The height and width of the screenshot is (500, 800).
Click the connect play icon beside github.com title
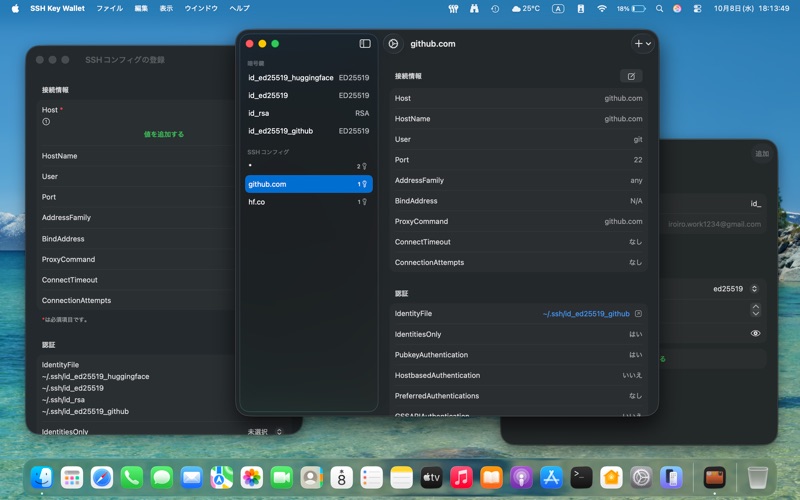point(393,44)
